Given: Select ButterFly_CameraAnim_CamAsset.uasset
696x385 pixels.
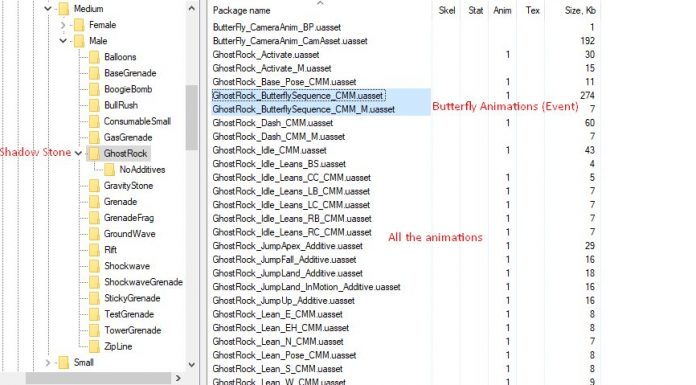Looking at the screenshot, I should [x=290, y=41].
